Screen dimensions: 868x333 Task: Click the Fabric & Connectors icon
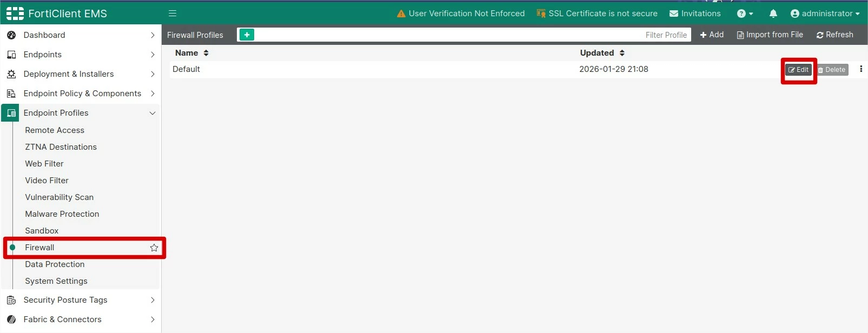click(11, 319)
